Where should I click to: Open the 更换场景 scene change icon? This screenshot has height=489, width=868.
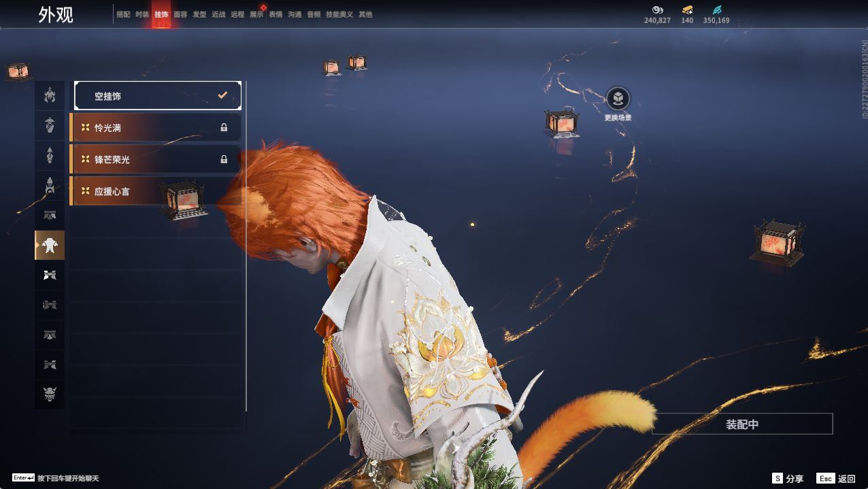pyautogui.click(x=618, y=99)
